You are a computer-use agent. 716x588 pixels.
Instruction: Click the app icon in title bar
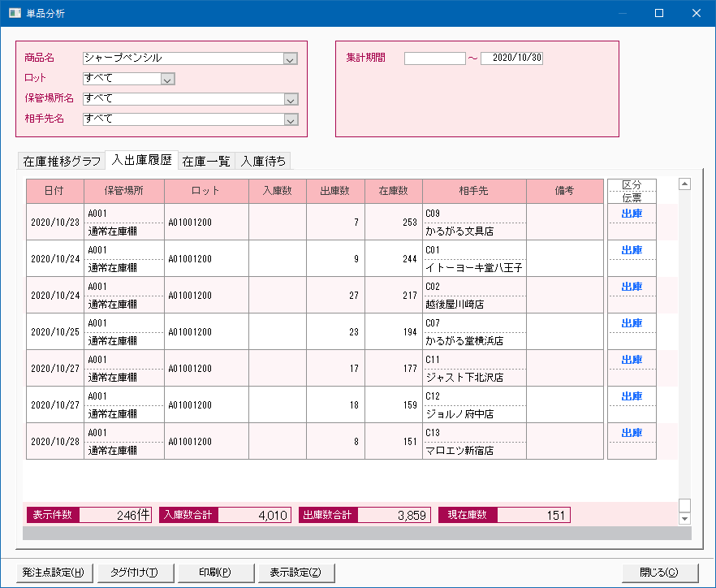click(x=14, y=13)
